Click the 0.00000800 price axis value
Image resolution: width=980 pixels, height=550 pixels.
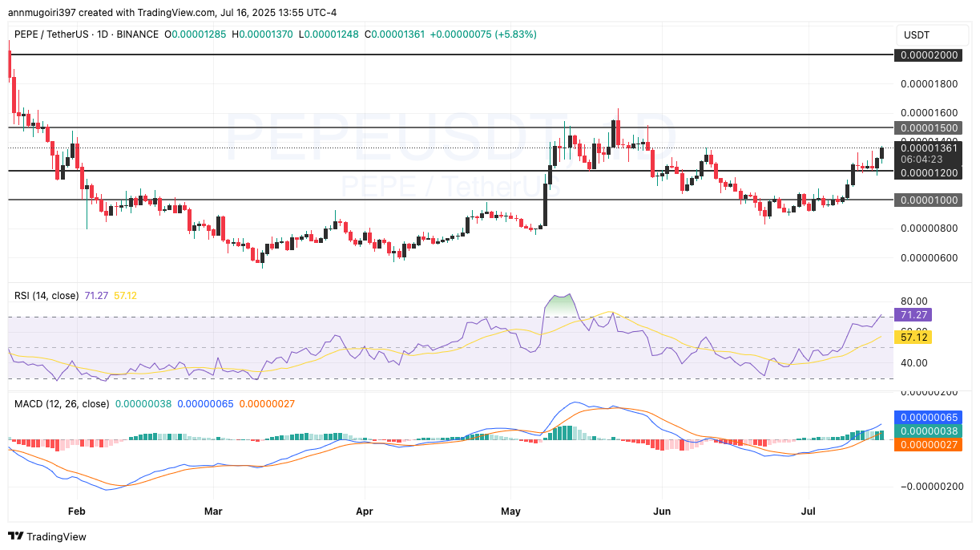coord(930,228)
